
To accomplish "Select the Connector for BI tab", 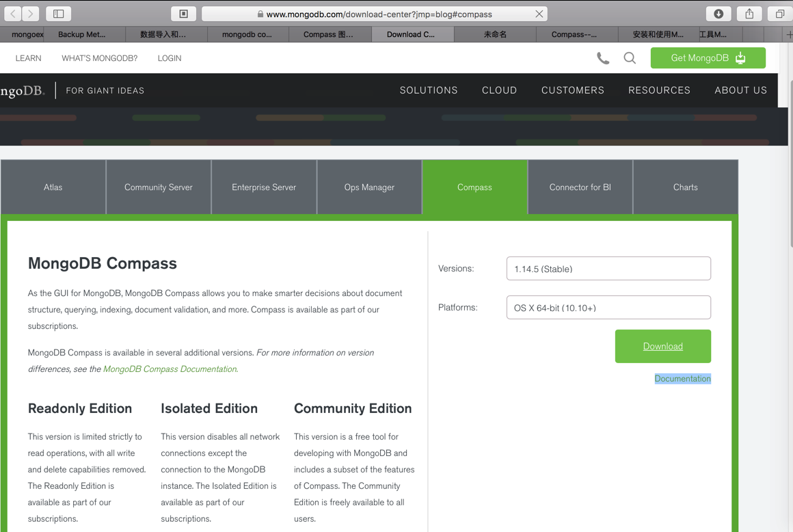I will click(x=580, y=187).
